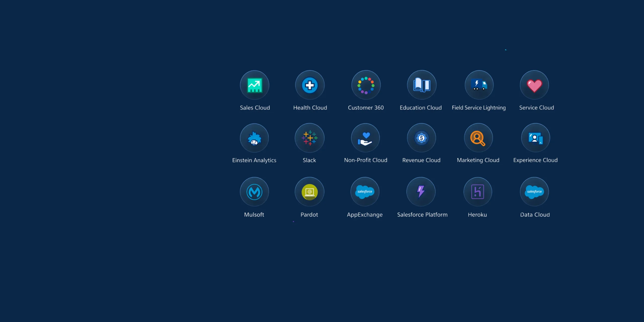This screenshot has height=322, width=644.
Task: Click the "Einstein Analytics" label
Action: click(x=254, y=160)
